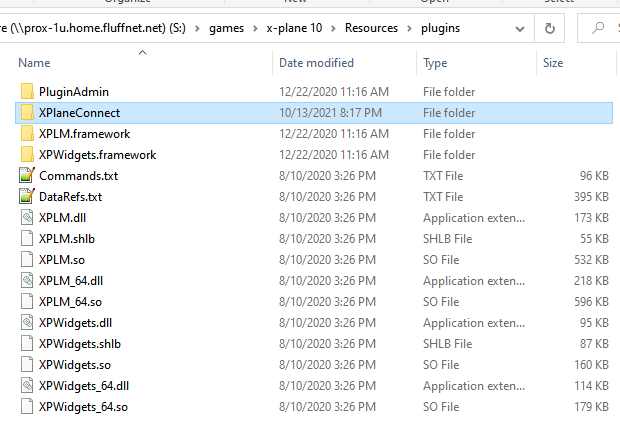The width and height of the screenshot is (620, 423).
Task: Select XPLM.framework folder name
Action: click(x=84, y=134)
